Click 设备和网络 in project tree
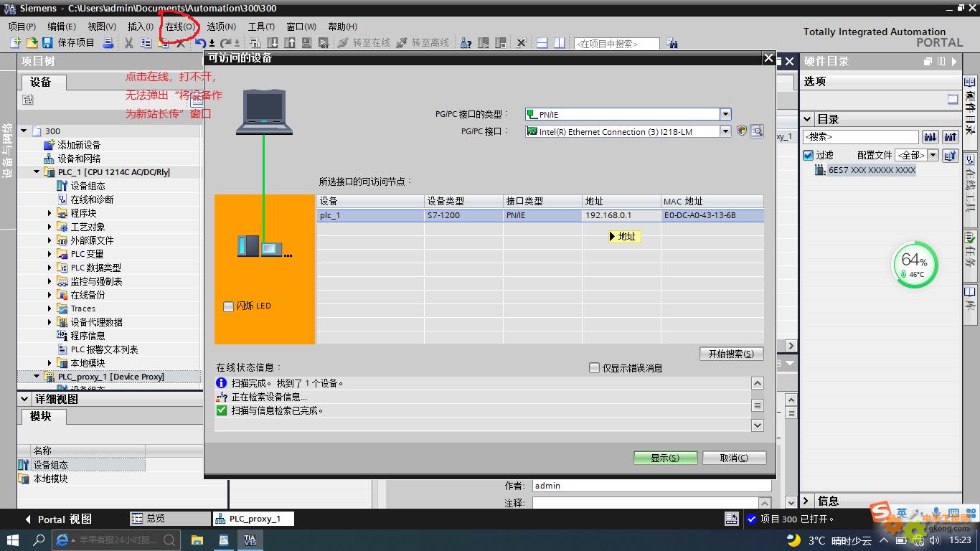This screenshot has width=980, height=551. point(79,159)
